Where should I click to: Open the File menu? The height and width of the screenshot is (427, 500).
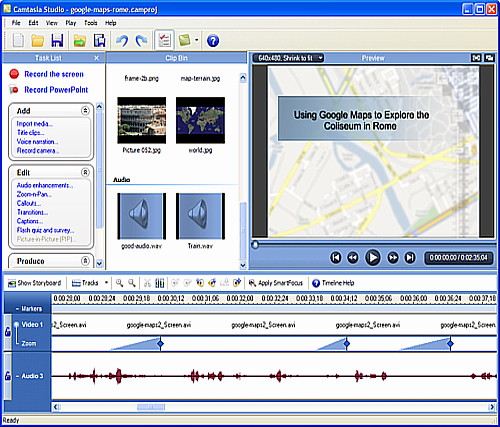(16, 23)
